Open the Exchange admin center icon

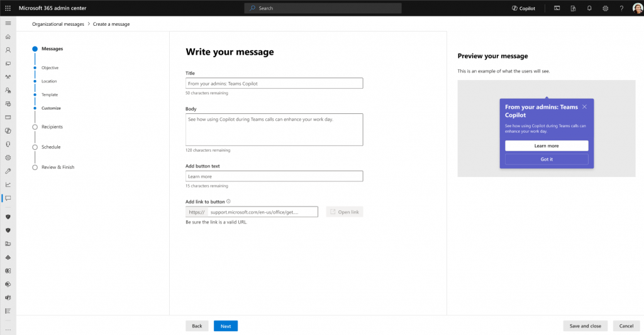tap(8, 271)
